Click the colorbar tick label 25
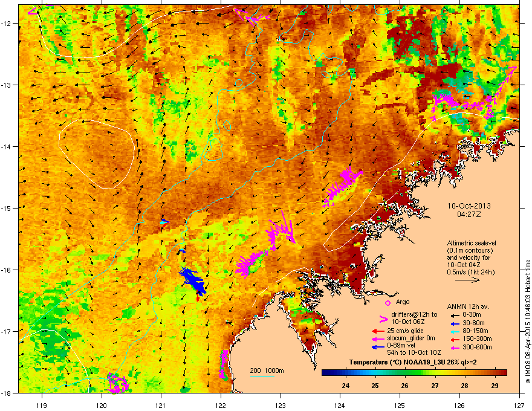Screen dimensions: 532x411 (x=375, y=386)
